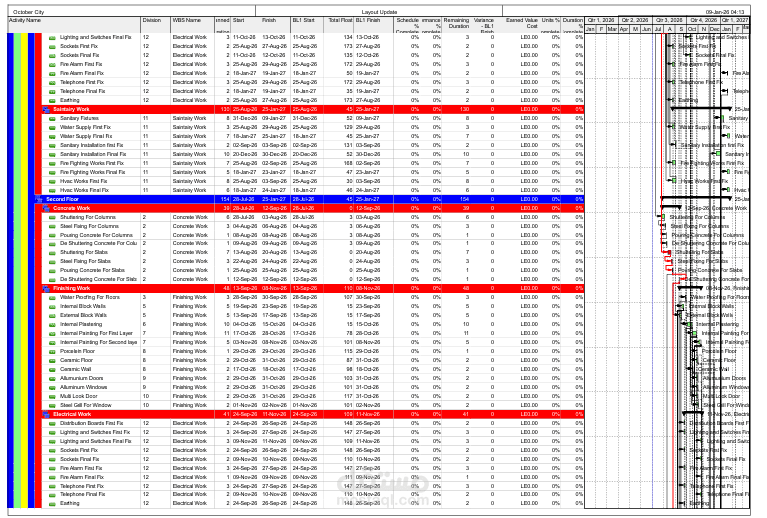Click the icon beside Internal Plastering
The height and width of the screenshot is (518, 767).
tap(52, 324)
